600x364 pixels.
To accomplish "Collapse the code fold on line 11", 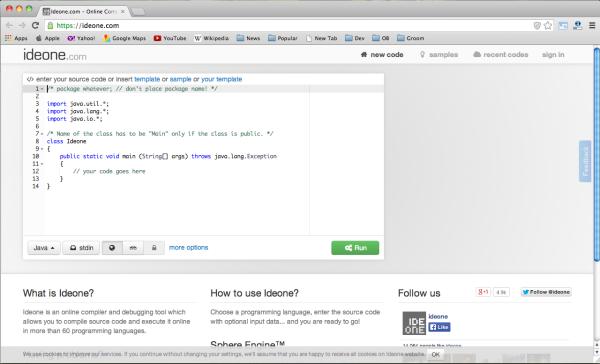I will point(42,163).
